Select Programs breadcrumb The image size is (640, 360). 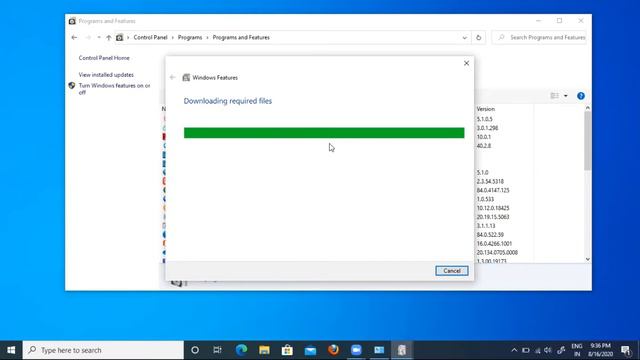(x=190, y=38)
